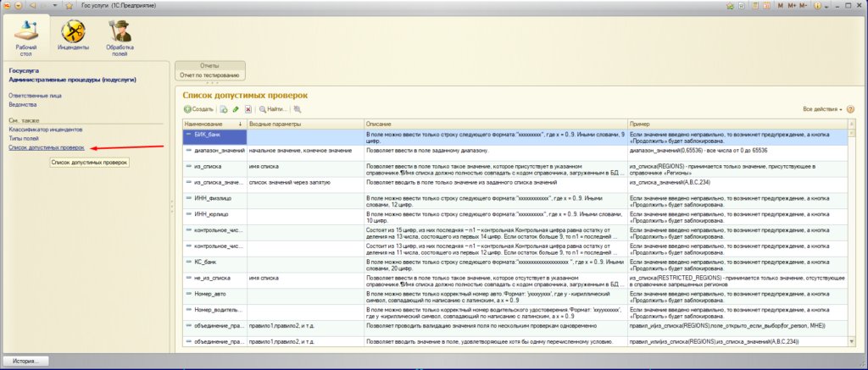868x370 pixels.
Task: Click the copy item icon beside Создать
Action: [224, 109]
